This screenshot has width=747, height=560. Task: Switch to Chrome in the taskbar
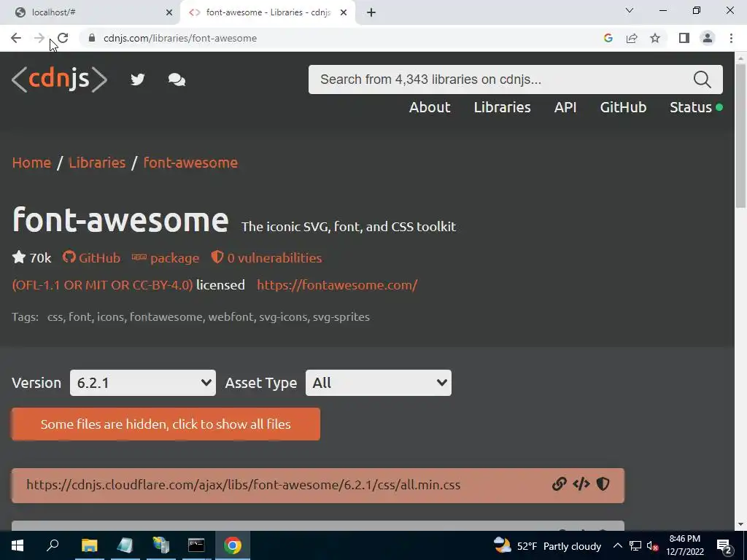pyautogui.click(x=233, y=545)
